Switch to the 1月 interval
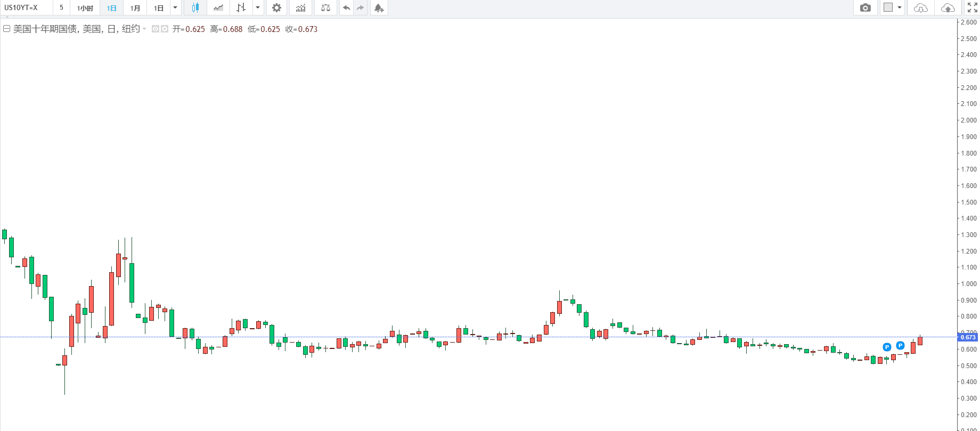The image size is (980, 431). [x=135, y=8]
